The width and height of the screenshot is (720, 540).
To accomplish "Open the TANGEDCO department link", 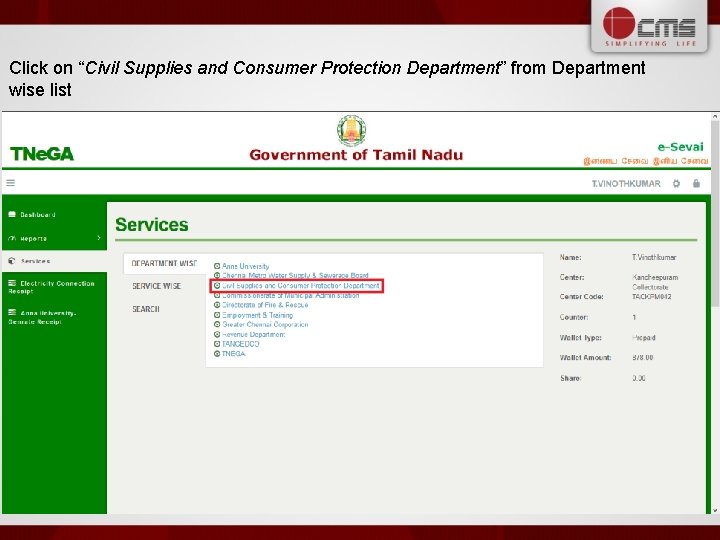I will click(241, 343).
